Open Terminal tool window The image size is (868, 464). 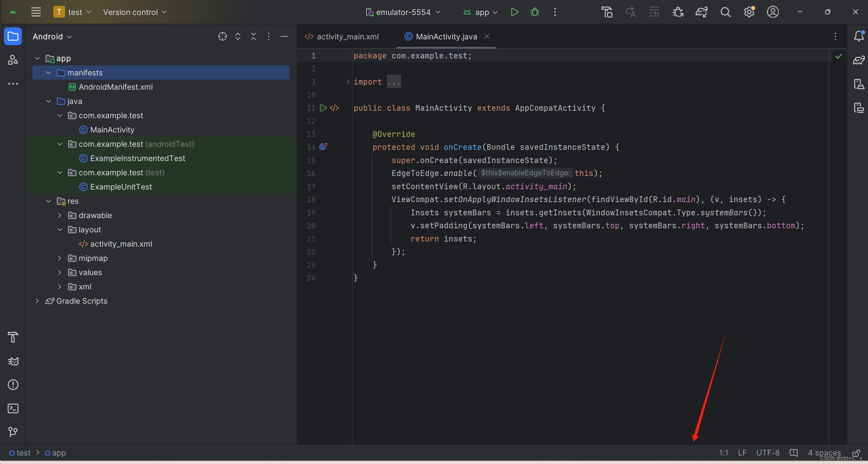pos(13,408)
